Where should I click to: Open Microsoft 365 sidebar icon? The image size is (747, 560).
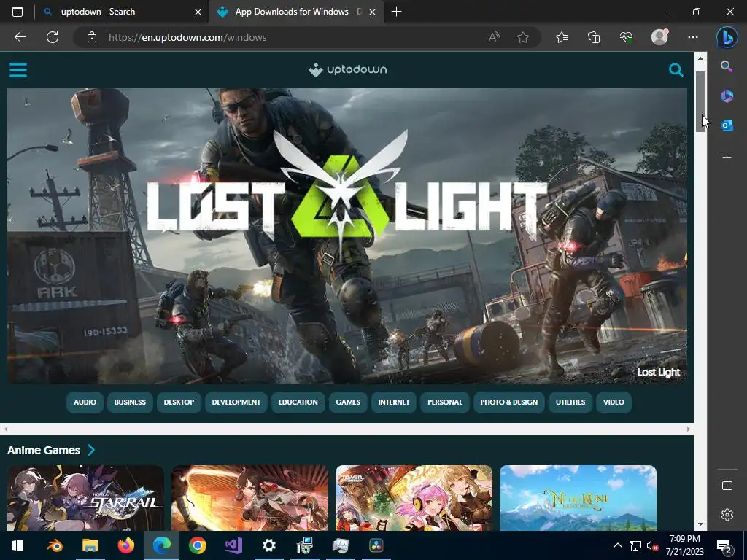click(727, 96)
